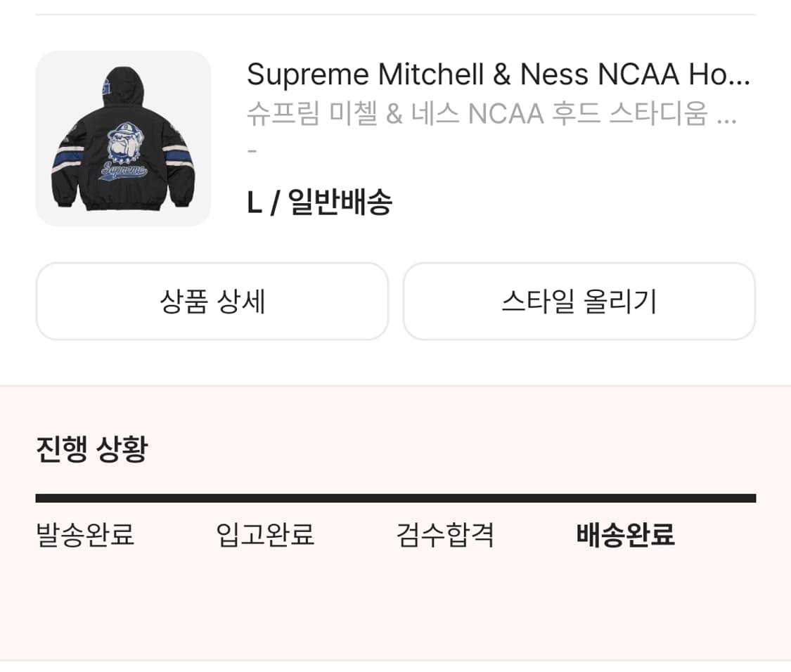The height and width of the screenshot is (672, 791).
Task: Tap the divider line above product info
Action: click(x=395, y=12)
